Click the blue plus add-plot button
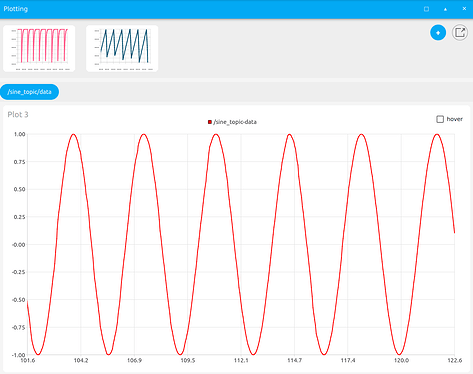Screen dimensions: 473x374 tap(438, 33)
